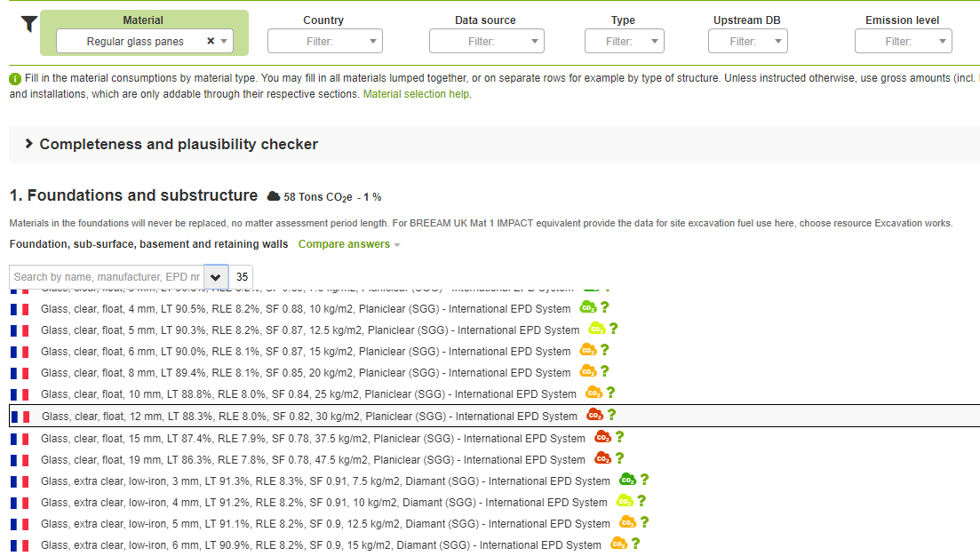Open question mark help for 4 mm Diamant
980x556 pixels.
tap(641, 500)
